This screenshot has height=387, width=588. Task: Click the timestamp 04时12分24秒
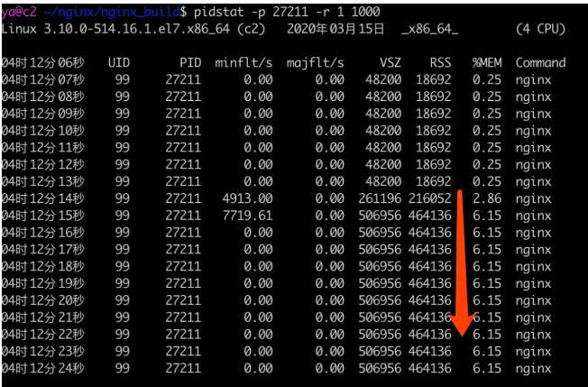pos(42,369)
